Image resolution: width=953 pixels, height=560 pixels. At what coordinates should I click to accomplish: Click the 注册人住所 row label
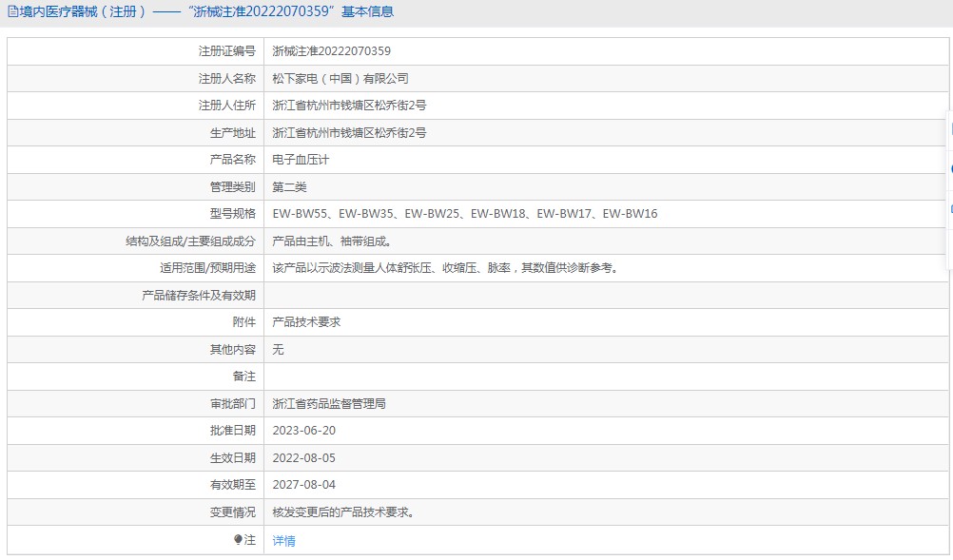(x=226, y=106)
